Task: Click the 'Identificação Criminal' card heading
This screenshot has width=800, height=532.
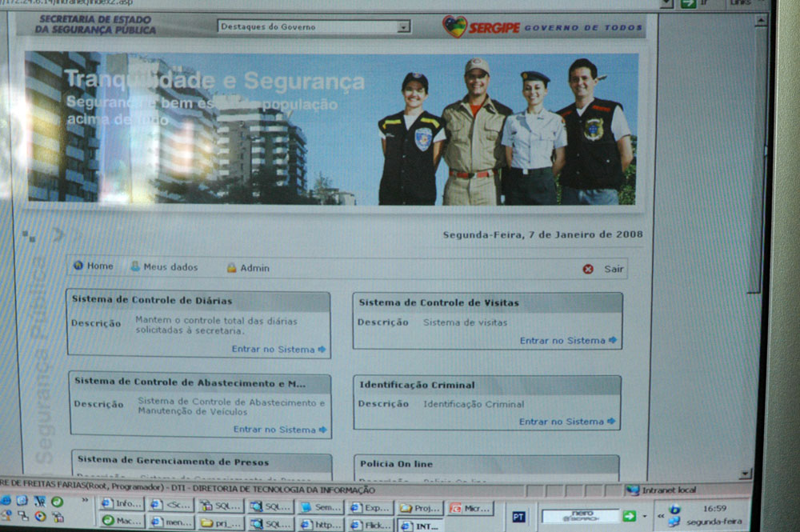Action: [417, 385]
